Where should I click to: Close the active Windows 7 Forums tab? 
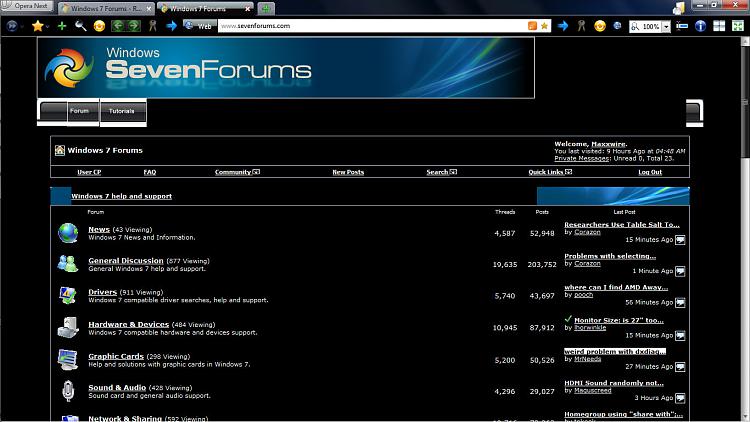[248, 9]
